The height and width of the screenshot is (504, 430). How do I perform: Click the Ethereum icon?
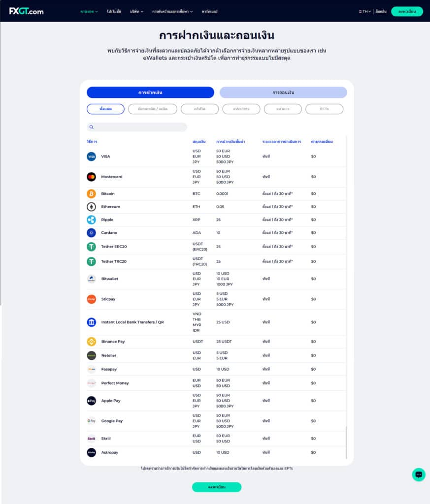[x=91, y=207]
